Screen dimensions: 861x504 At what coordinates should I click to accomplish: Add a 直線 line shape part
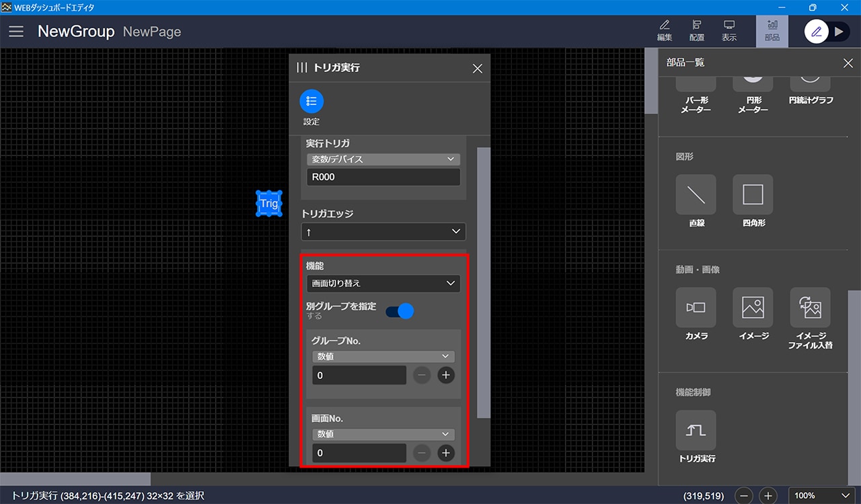coord(696,195)
